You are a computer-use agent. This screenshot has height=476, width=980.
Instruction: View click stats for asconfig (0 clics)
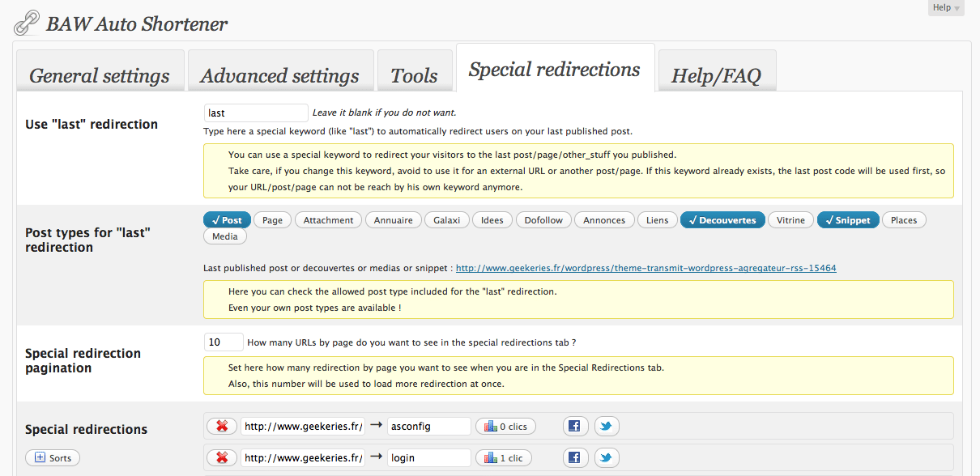(x=504, y=427)
